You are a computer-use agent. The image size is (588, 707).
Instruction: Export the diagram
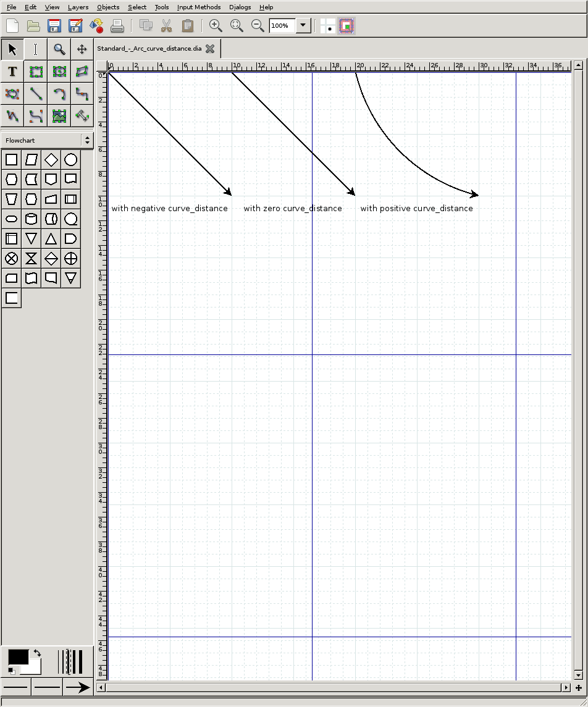coord(96,26)
